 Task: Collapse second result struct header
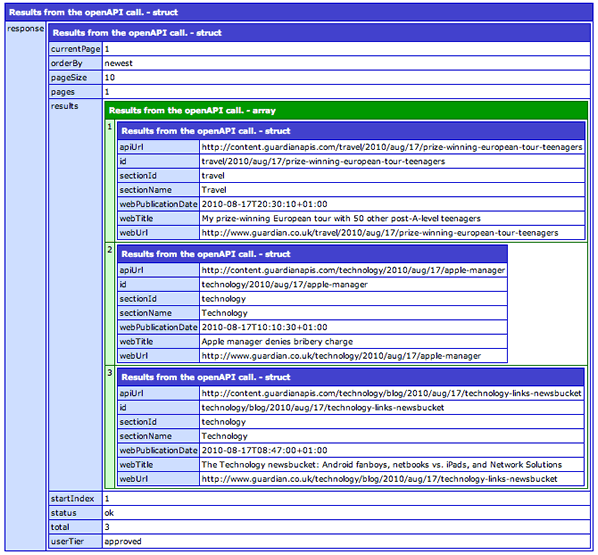coord(312,254)
